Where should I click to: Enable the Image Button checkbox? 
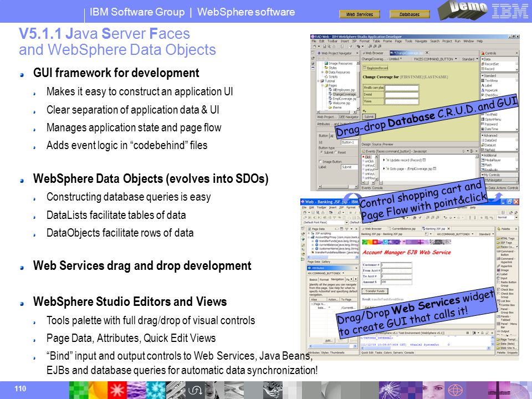pyautogui.click(x=320, y=162)
